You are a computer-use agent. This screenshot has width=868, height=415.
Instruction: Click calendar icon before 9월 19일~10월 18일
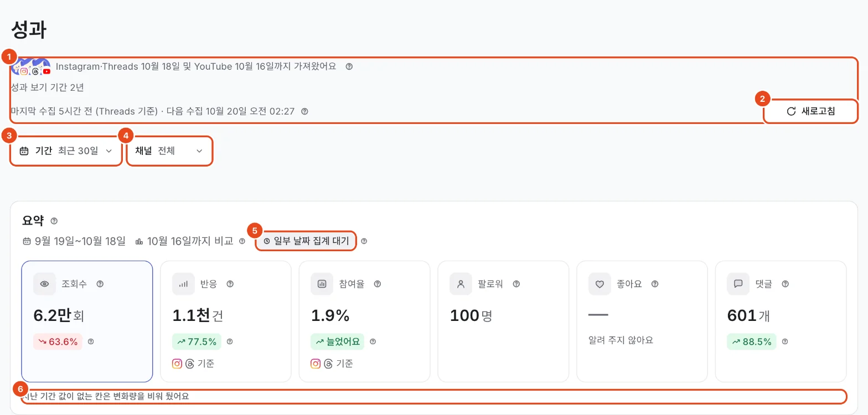[x=27, y=241]
